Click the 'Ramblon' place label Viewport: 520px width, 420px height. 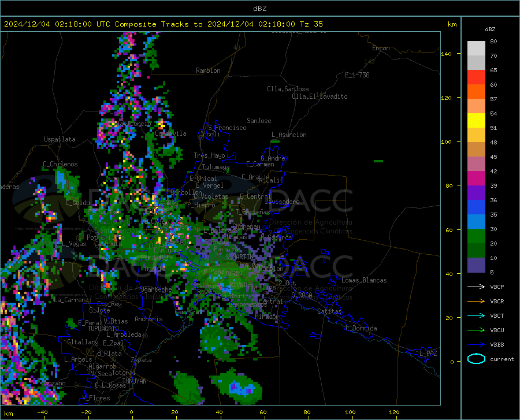click(208, 70)
